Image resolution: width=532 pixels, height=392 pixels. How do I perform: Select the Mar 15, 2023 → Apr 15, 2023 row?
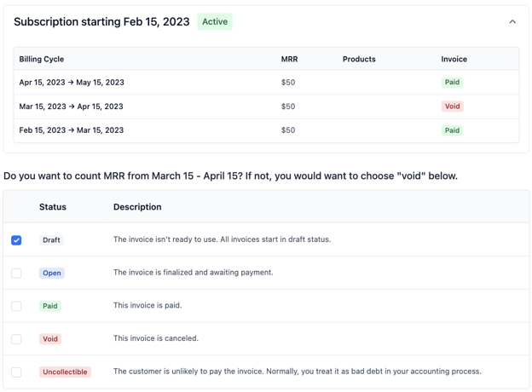(x=266, y=107)
